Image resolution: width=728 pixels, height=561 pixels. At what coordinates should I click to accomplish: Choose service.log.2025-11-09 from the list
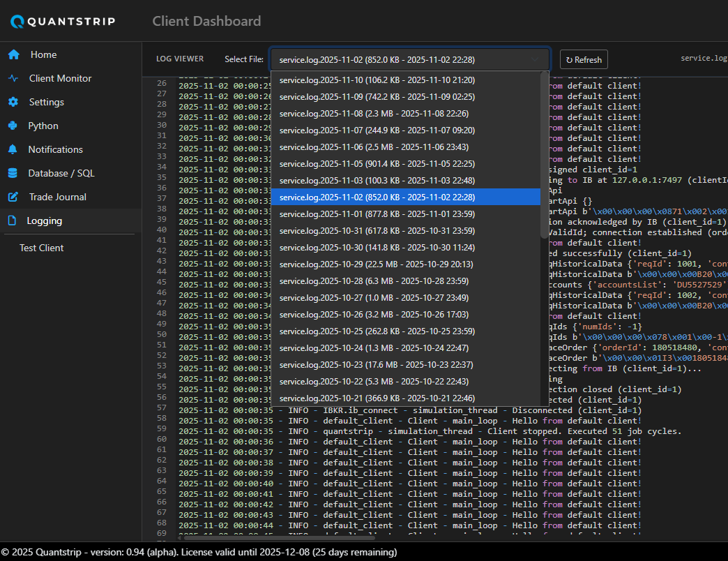[406, 96]
